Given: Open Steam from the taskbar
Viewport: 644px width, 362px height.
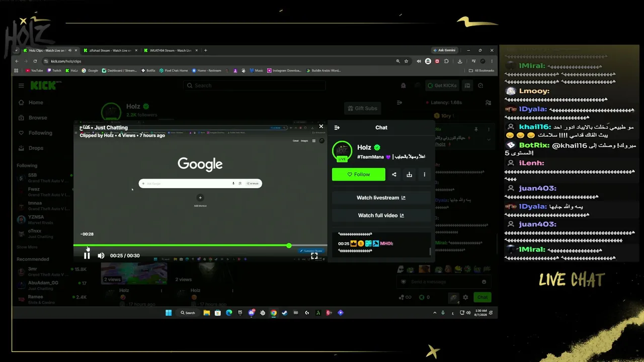Looking at the screenshot, I should click(285, 313).
